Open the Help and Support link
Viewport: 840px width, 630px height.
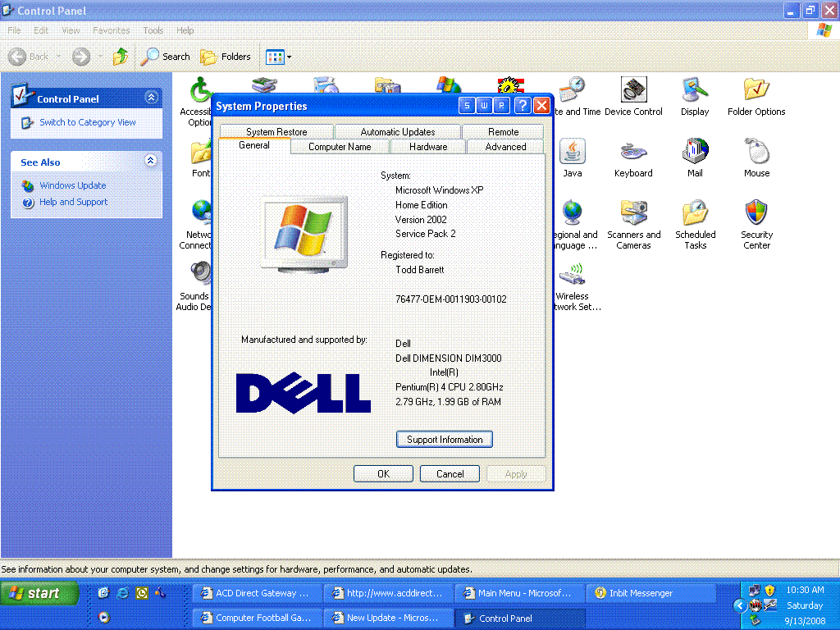[x=73, y=202]
